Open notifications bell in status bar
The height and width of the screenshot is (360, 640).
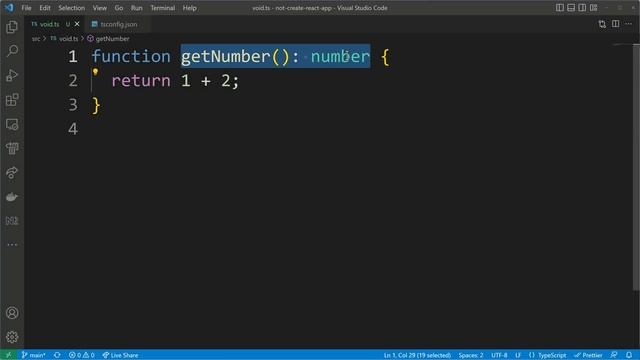click(629, 355)
